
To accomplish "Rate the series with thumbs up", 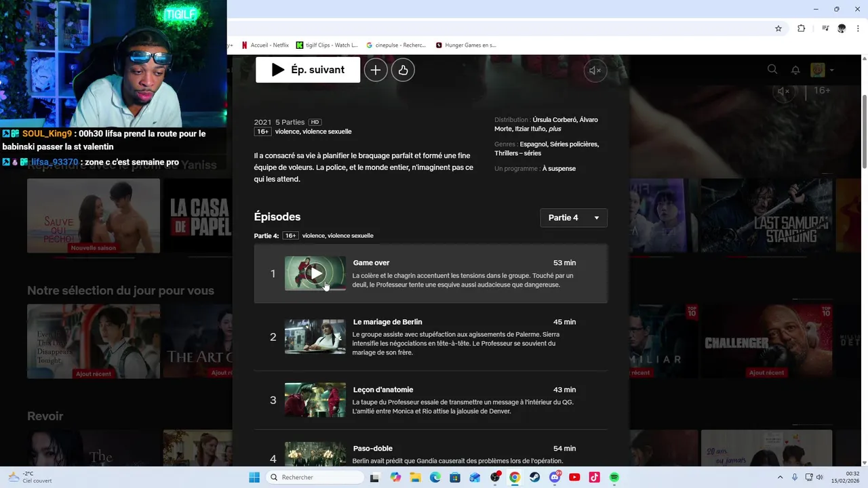I will (403, 70).
